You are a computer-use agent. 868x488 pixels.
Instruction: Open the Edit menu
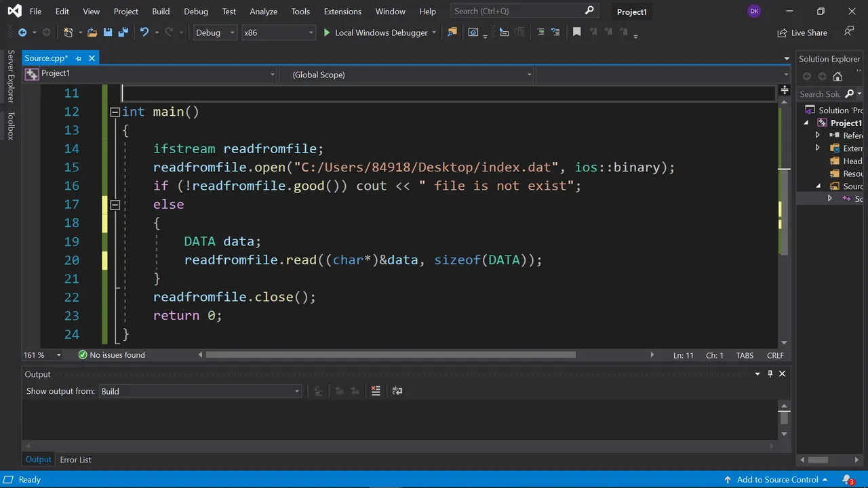coord(62,12)
